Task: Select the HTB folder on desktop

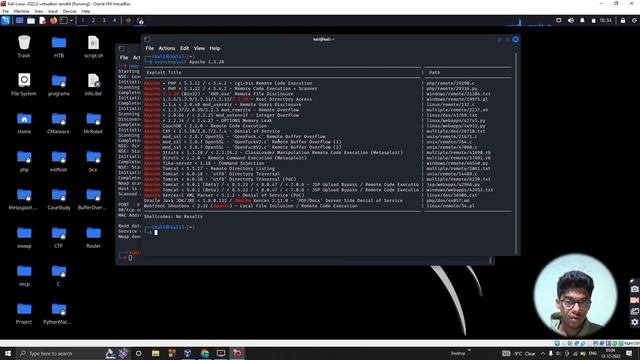Action: click(x=59, y=46)
